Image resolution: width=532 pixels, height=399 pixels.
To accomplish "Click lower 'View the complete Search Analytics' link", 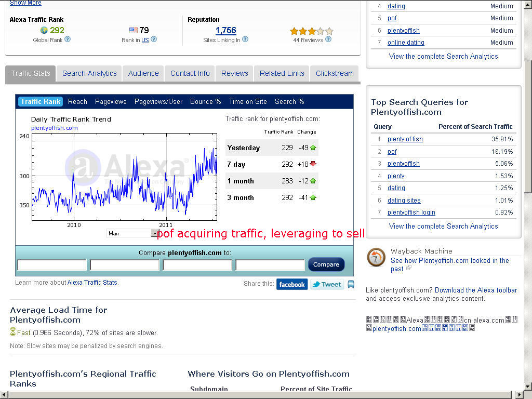I will pyautogui.click(x=443, y=227).
